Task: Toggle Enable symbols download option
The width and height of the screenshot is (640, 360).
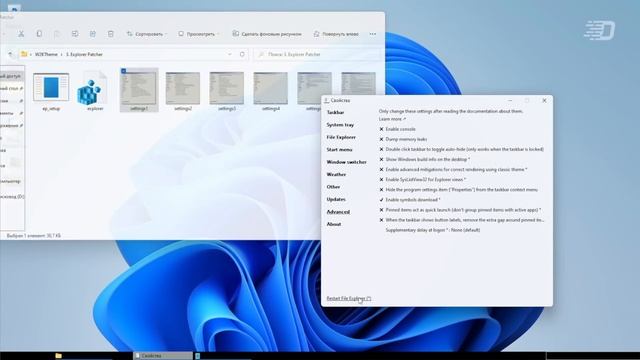Action: 410,200
